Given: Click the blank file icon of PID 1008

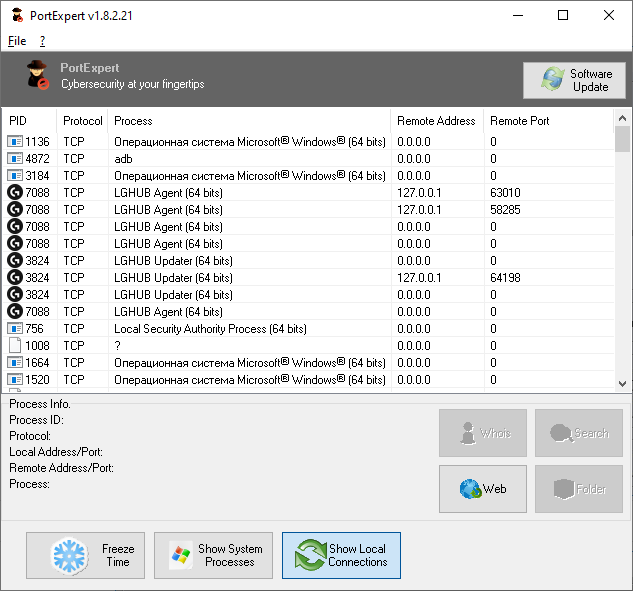Looking at the screenshot, I should click(15, 346).
